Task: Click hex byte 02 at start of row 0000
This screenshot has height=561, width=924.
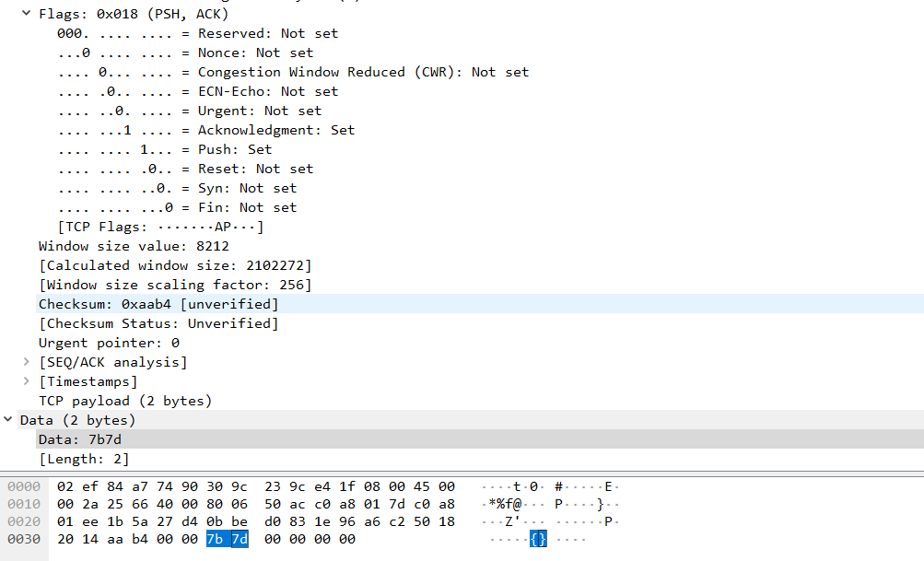Action: click(65, 486)
